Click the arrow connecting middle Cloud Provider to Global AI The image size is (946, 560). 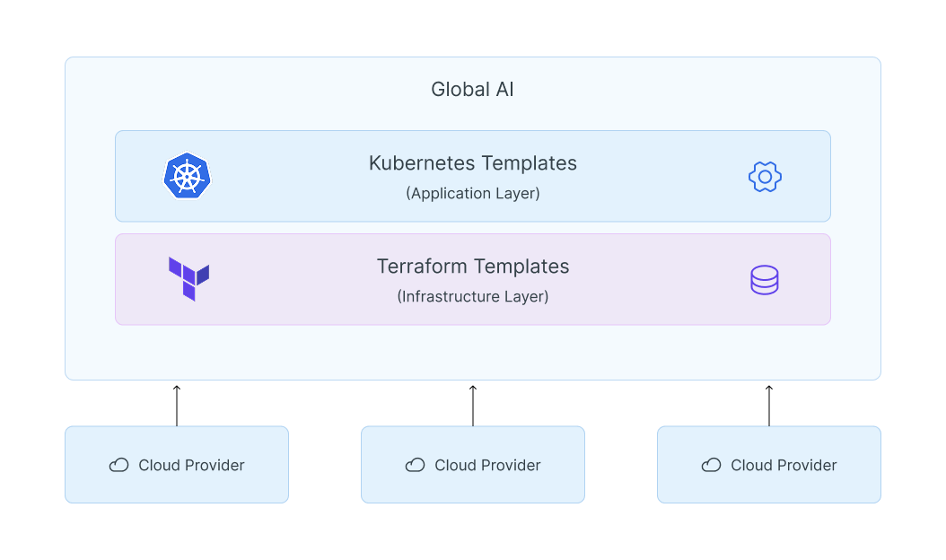click(x=473, y=404)
